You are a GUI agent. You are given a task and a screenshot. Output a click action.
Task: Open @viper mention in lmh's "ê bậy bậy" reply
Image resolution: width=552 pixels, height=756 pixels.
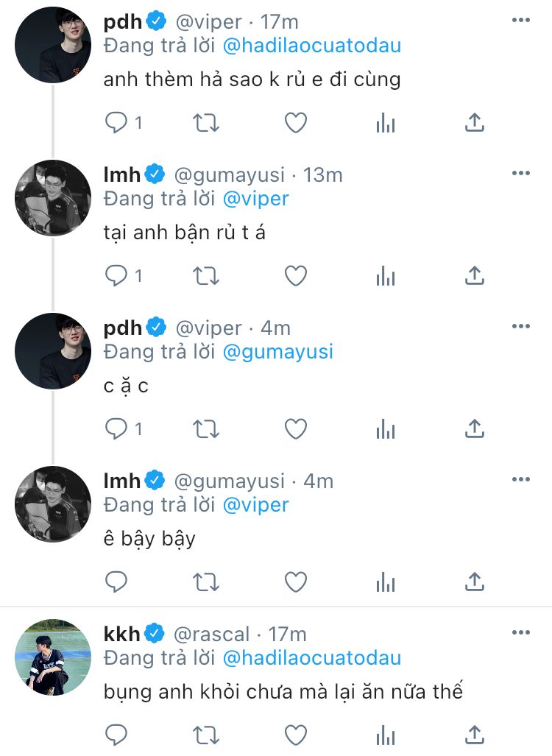(x=255, y=505)
